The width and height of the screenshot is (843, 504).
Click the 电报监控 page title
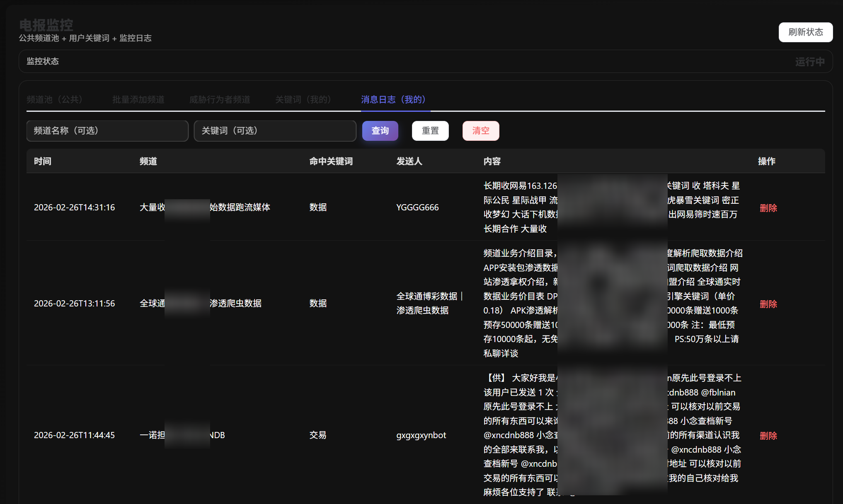46,25
